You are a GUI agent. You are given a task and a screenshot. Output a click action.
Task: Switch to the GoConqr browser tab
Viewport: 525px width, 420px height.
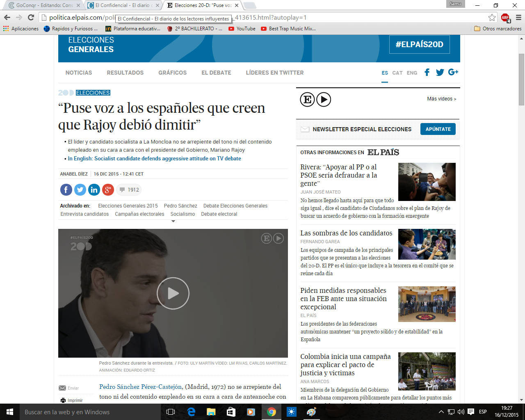tap(44, 5)
